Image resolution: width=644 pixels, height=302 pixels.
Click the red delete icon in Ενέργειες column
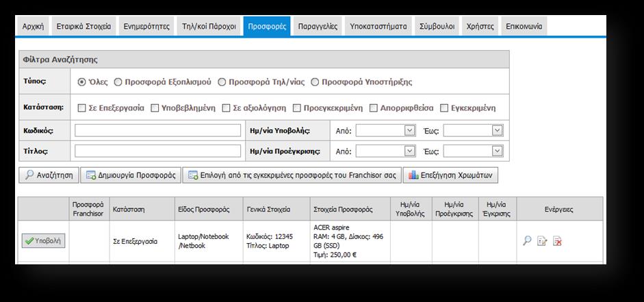pos(557,241)
